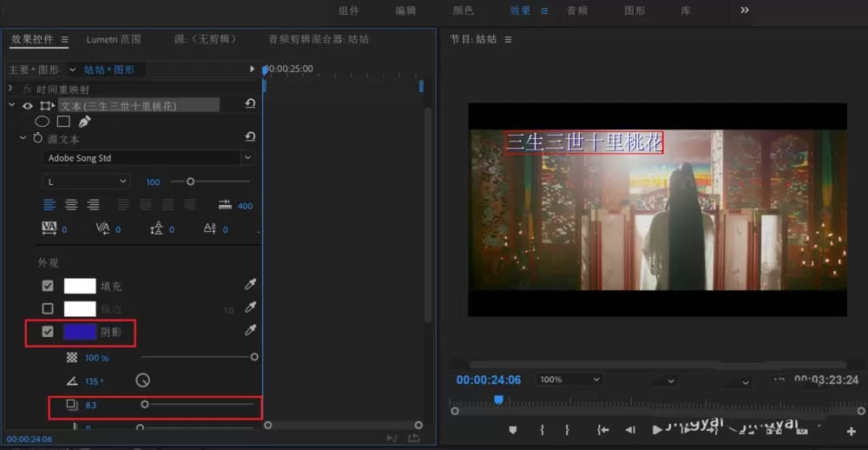868x450 pixels.
Task: Toggle the stopwatch for 源文本
Action: tap(37, 138)
